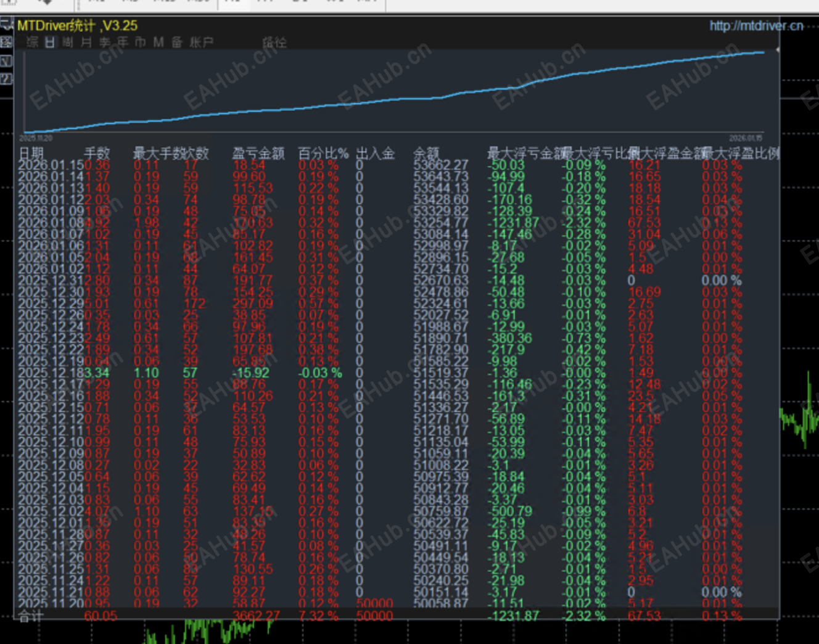The image size is (819, 644).
Task: Click the 出入金 column header
Action: coord(376,153)
